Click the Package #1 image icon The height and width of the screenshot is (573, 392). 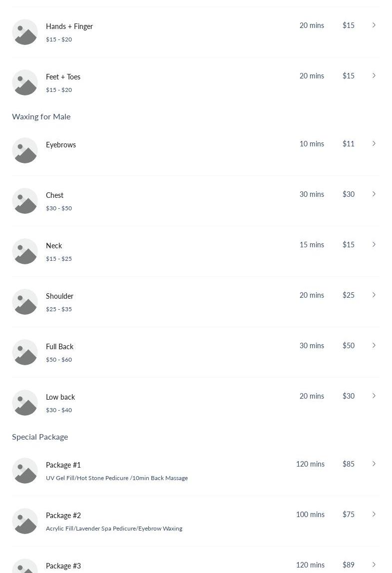[25, 471]
